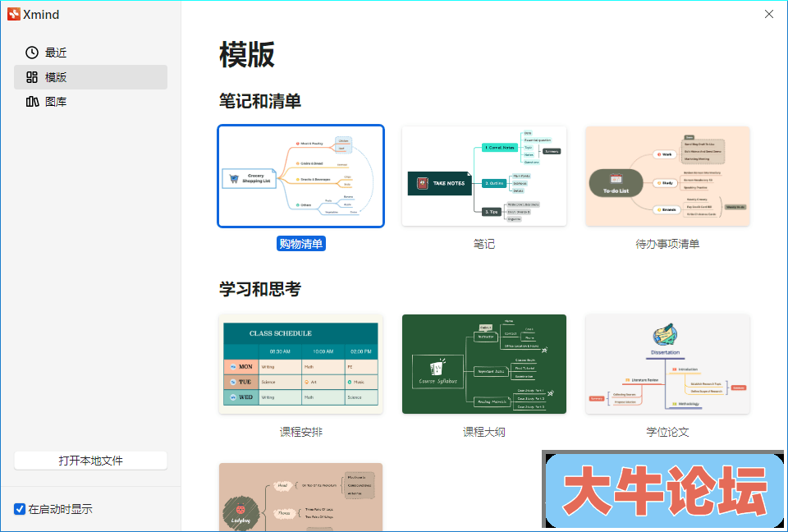
Task: Click the clock icon beside 最近
Action: 32,53
